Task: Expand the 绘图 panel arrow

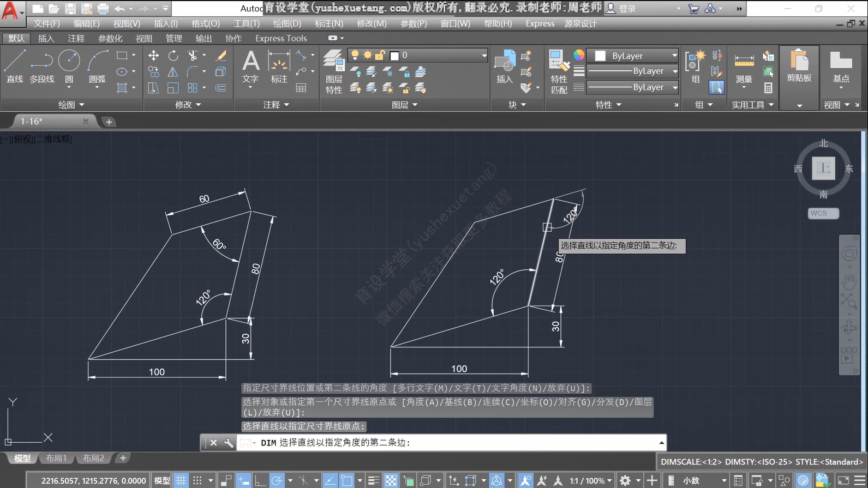Action: (x=82, y=105)
